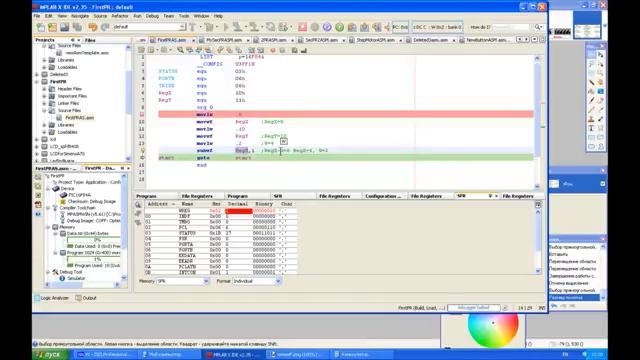Open the Format Individual dropdown
640x360 pixels.
[x=278, y=281]
